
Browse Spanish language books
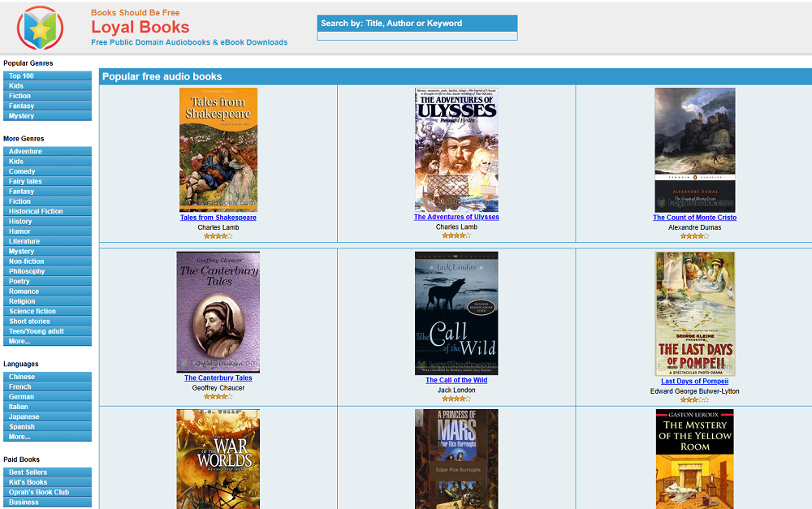coord(47,427)
